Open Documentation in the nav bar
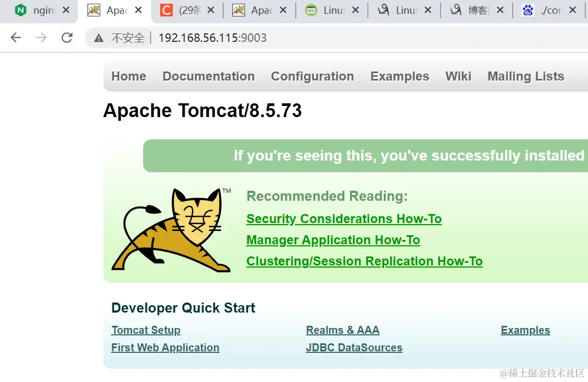The image size is (588, 382). pyautogui.click(x=208, y=76)
